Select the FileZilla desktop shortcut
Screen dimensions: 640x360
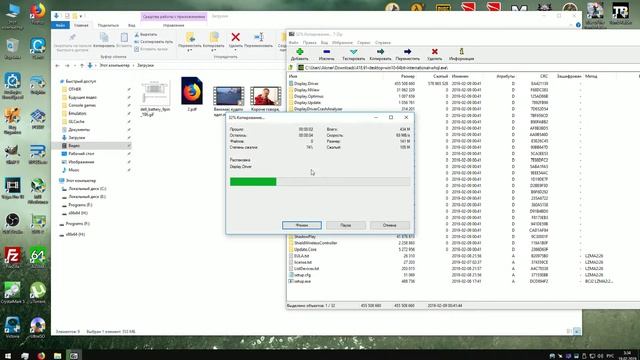point(12,258)
